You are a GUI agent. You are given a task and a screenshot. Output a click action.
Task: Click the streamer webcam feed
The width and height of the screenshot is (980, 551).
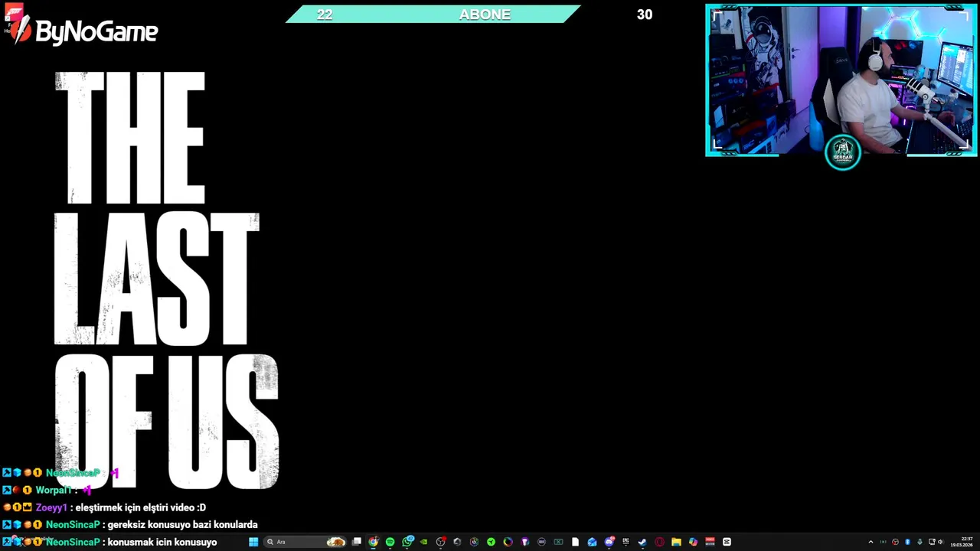tap(841, 80)
